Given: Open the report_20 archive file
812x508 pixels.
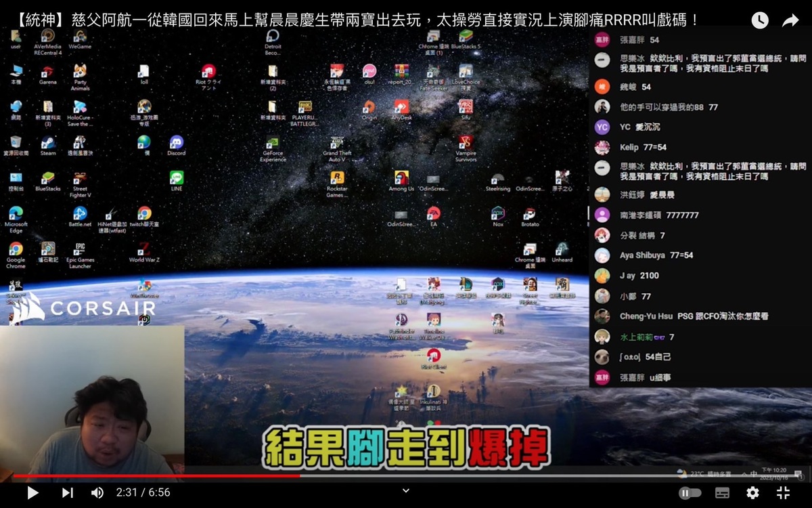Looking at the screenshot, I should coord(401,74).
